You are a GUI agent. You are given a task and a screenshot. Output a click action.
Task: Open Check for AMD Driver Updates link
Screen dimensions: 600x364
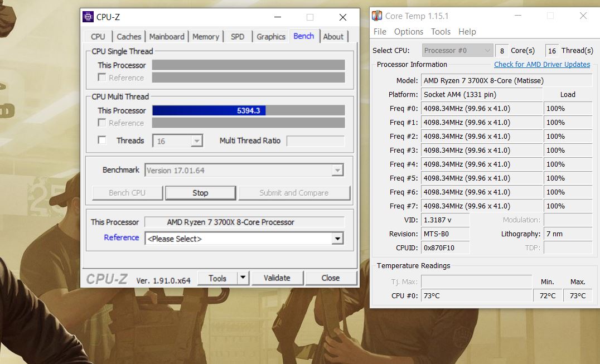(542, 64)
